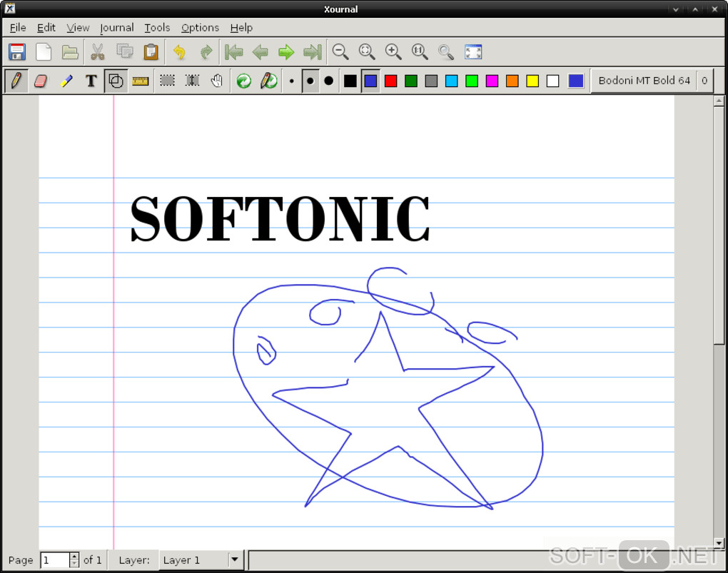The width and height of the screenshot is (728, 573).
Task: Choose the fine pen thickness dot
Action: (x=292, y=81)
